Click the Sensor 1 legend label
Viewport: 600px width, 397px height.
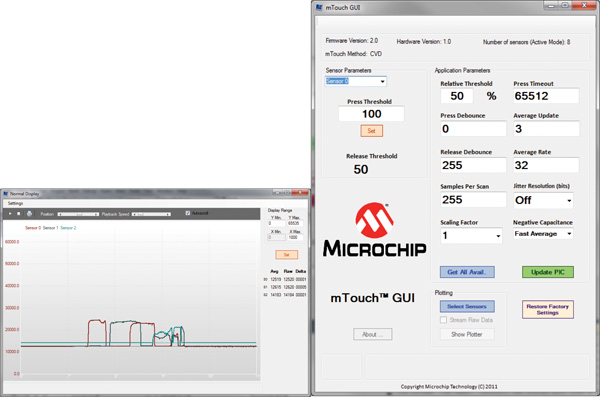tap(50, 228)
